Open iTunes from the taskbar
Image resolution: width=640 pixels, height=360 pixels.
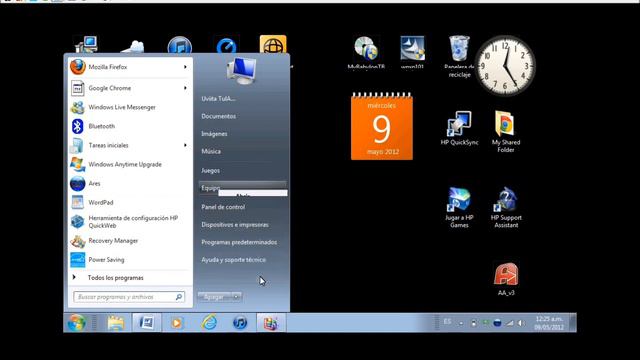240,323
